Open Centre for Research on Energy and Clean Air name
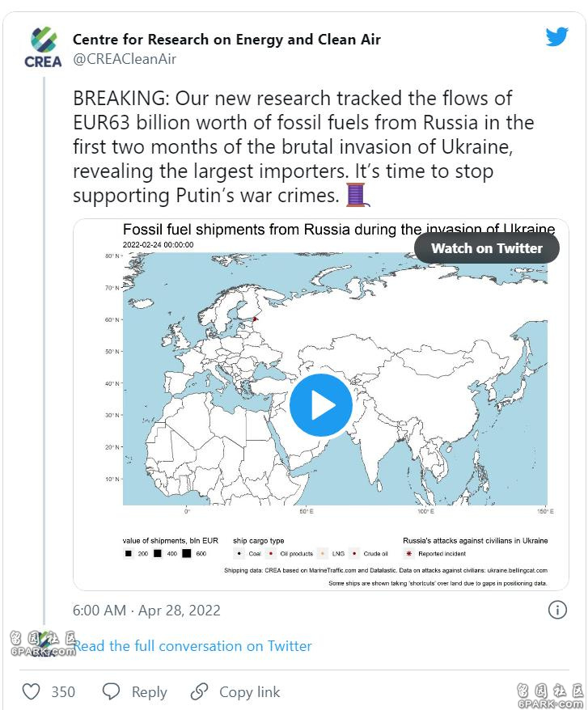The image size is (588, 710). [226, 40]
